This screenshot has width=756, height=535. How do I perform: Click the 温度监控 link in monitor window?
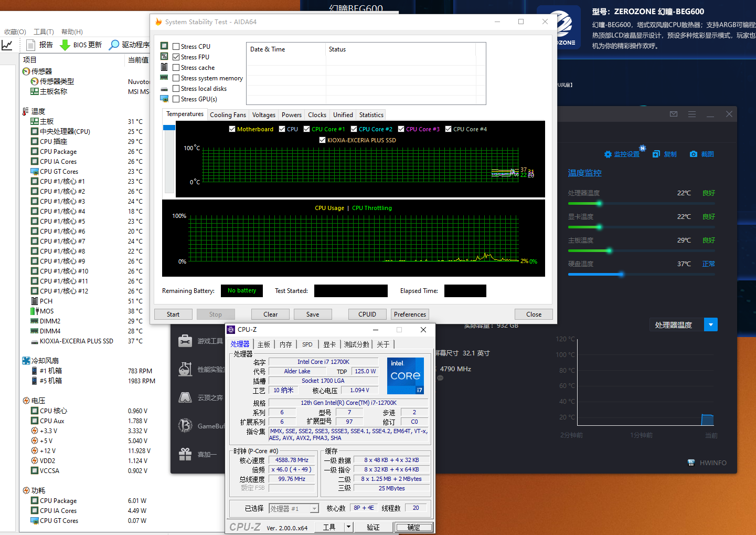[584, 173]
